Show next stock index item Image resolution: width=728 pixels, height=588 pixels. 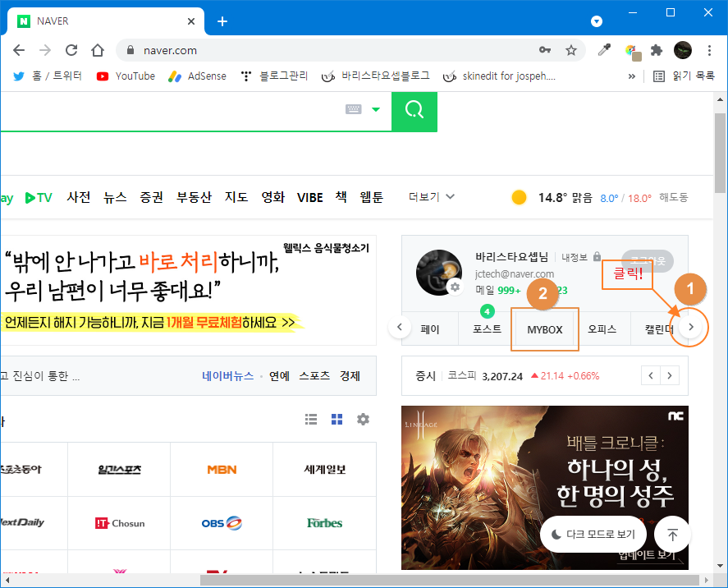point(670,376)
